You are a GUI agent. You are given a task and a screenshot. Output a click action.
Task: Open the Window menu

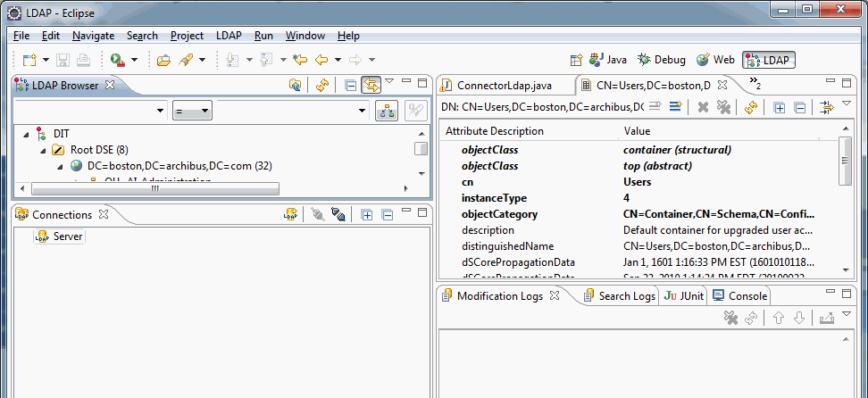point(305,36)
